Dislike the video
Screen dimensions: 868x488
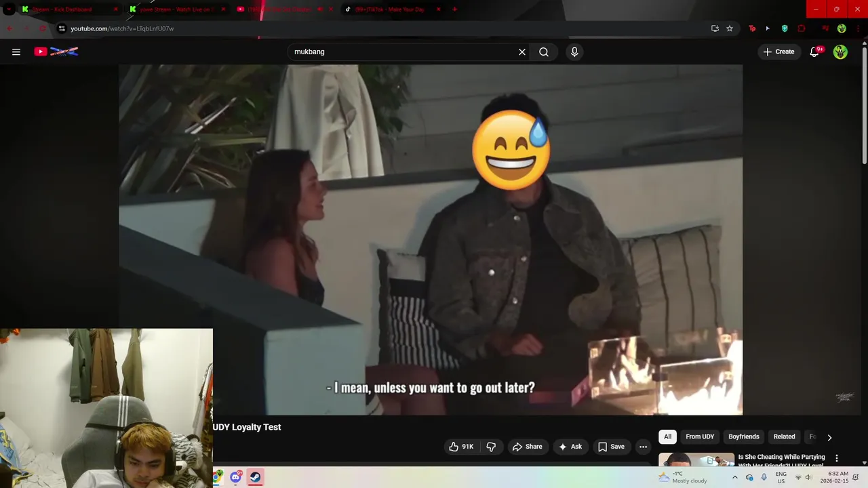491,447
